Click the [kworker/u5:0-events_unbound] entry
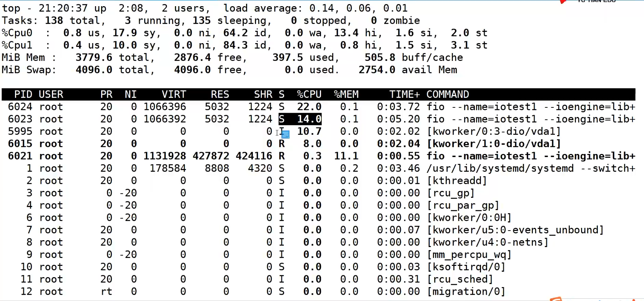 (x=515, y=230)
